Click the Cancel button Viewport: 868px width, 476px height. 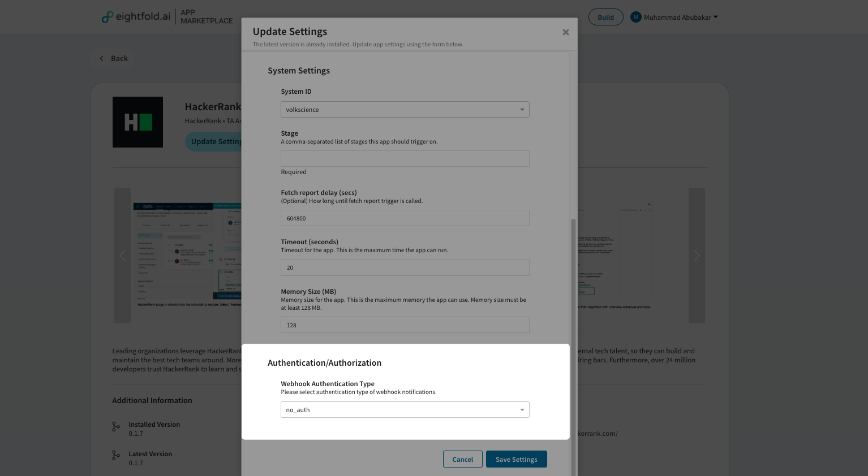pyautogui.click(x=463, y=459)
